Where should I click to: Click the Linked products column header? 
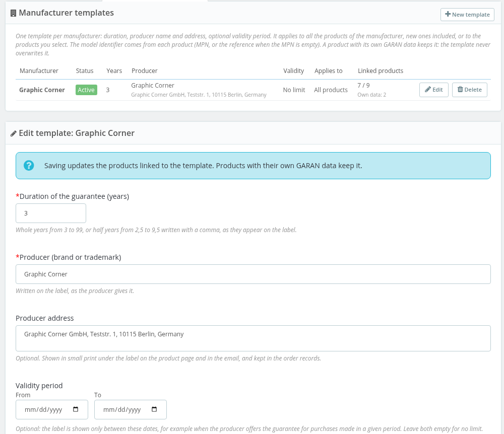click(x=380, y=70)
